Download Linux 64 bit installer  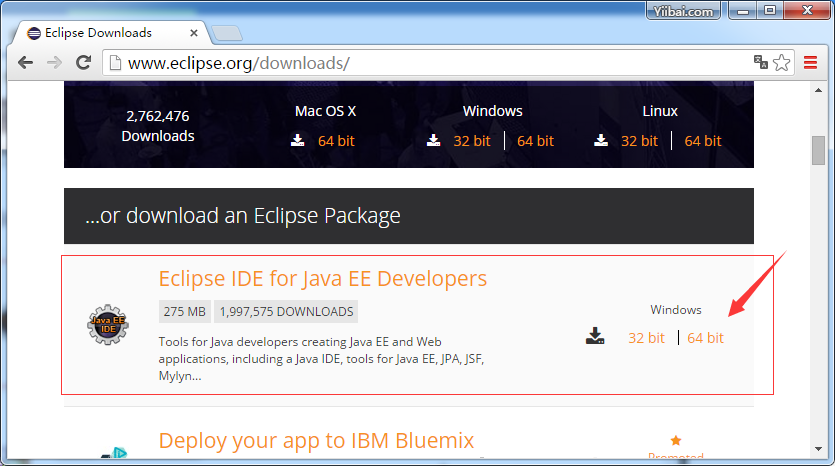[703, 141]
